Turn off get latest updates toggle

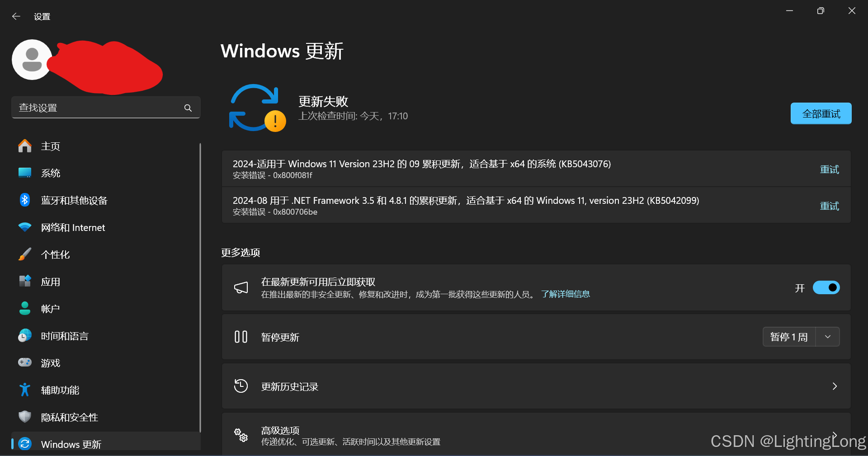click(826, 287)
